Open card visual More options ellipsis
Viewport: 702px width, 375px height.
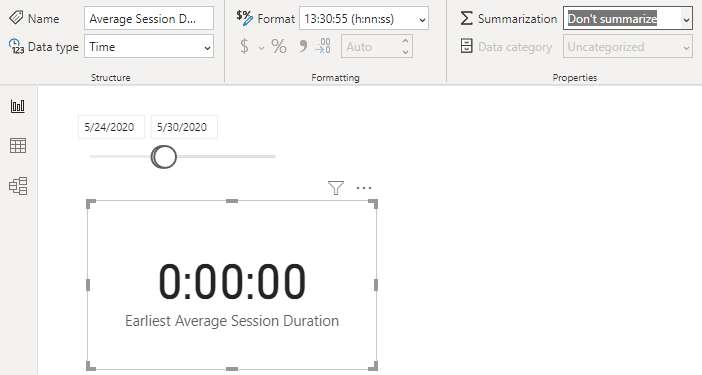364,188
